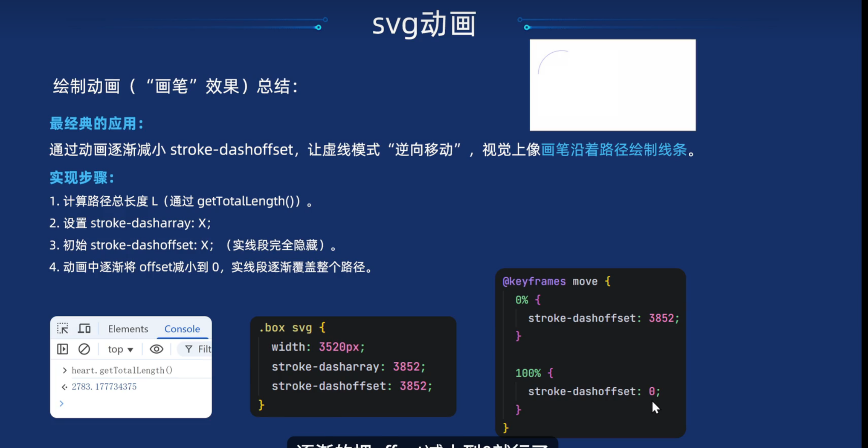Click the highlighted blue path-drawing text
Screen dimensions: 868x448
pos(614,150)
